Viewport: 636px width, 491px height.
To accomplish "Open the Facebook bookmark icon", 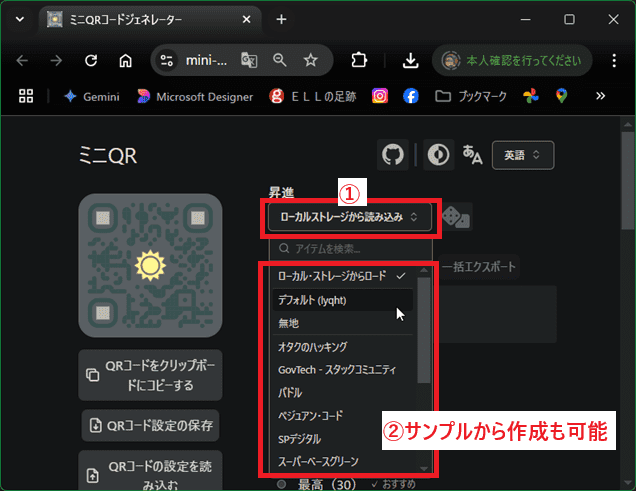I will click(410, 96).
